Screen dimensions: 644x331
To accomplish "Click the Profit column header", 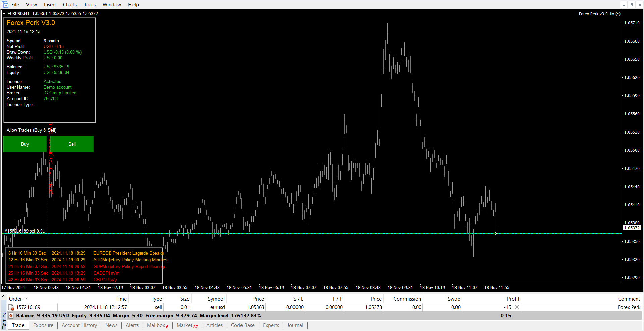I will 513,299.
